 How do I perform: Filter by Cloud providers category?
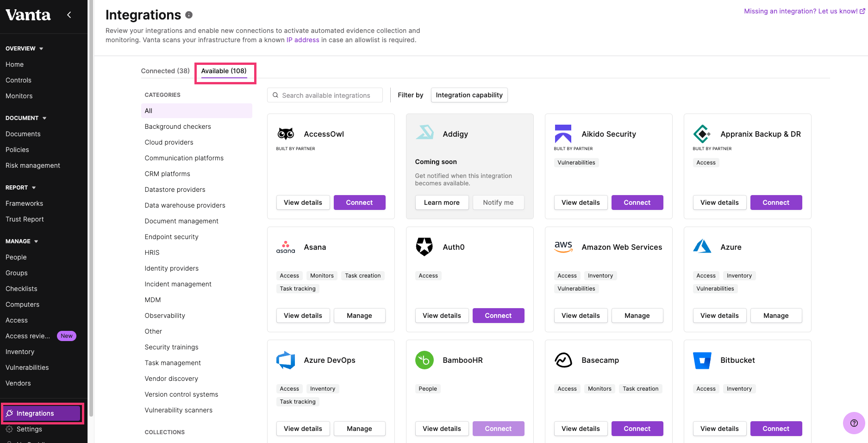point(169,142)
